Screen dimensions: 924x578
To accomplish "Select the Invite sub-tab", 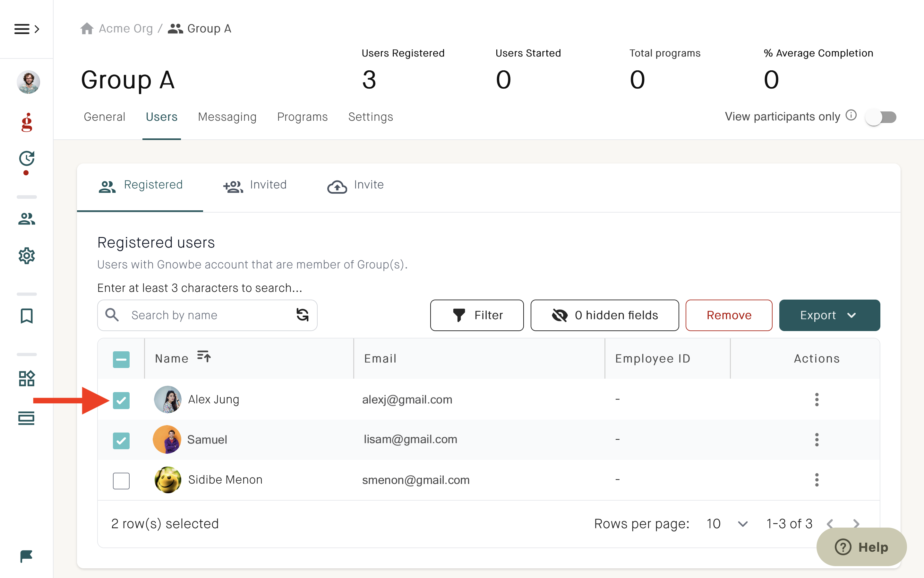I will 355,186.
